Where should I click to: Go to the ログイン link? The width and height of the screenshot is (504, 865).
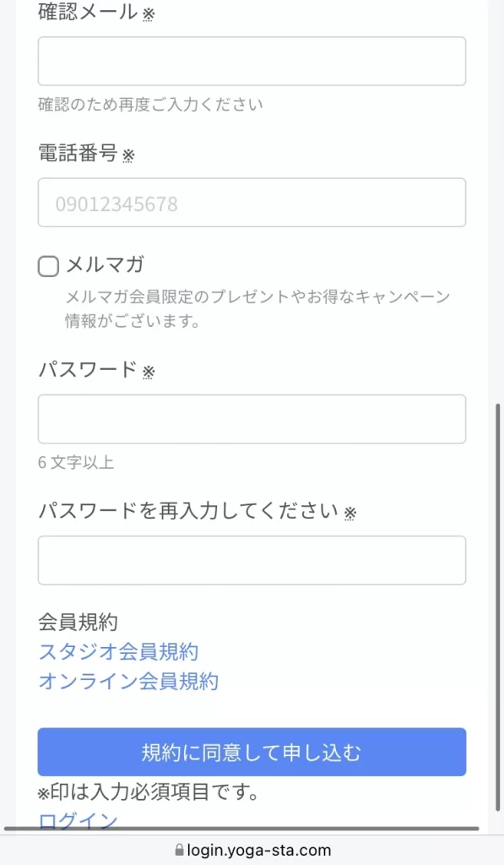tap(78, 820)
